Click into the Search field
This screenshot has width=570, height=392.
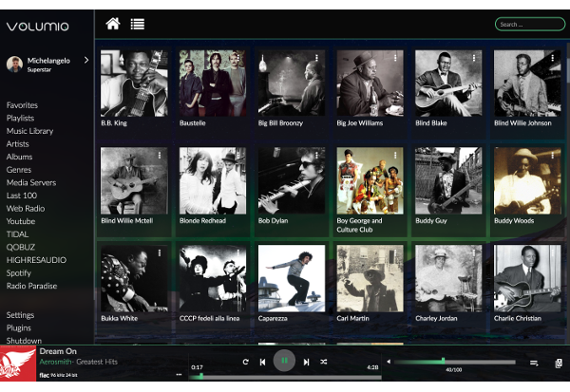coord(529,24)
